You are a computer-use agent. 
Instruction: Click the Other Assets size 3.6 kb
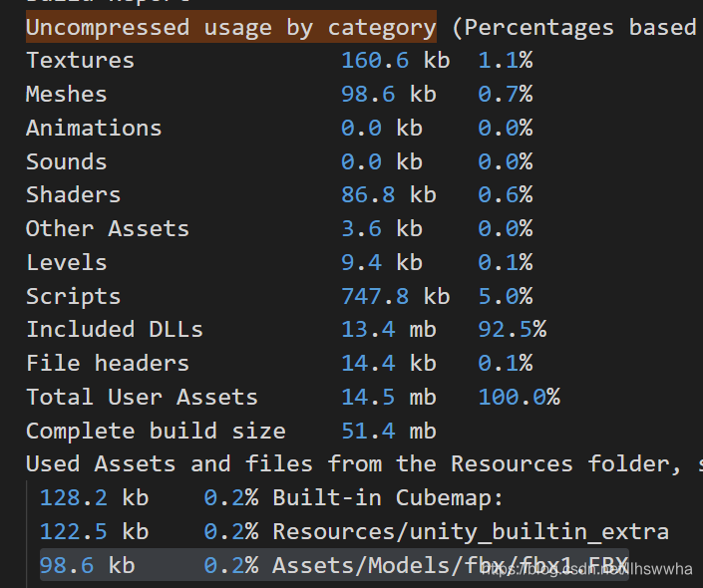pyautogui.click(x=382, y=228)
